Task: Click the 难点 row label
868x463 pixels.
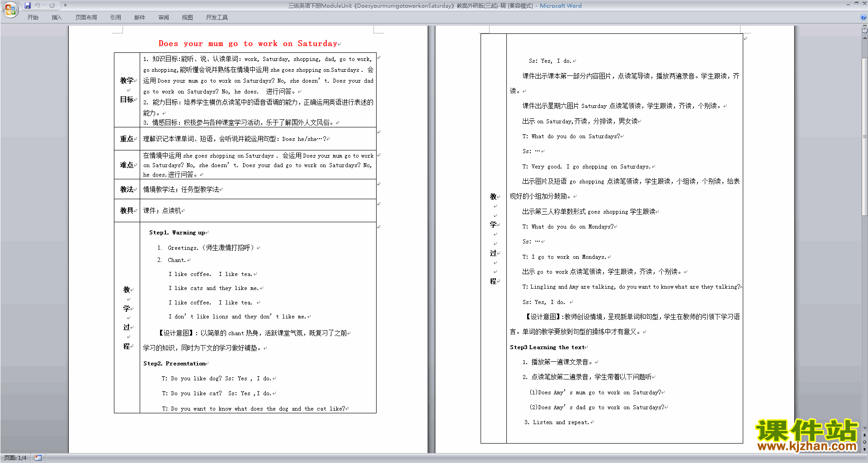Action: coord(127,165)
